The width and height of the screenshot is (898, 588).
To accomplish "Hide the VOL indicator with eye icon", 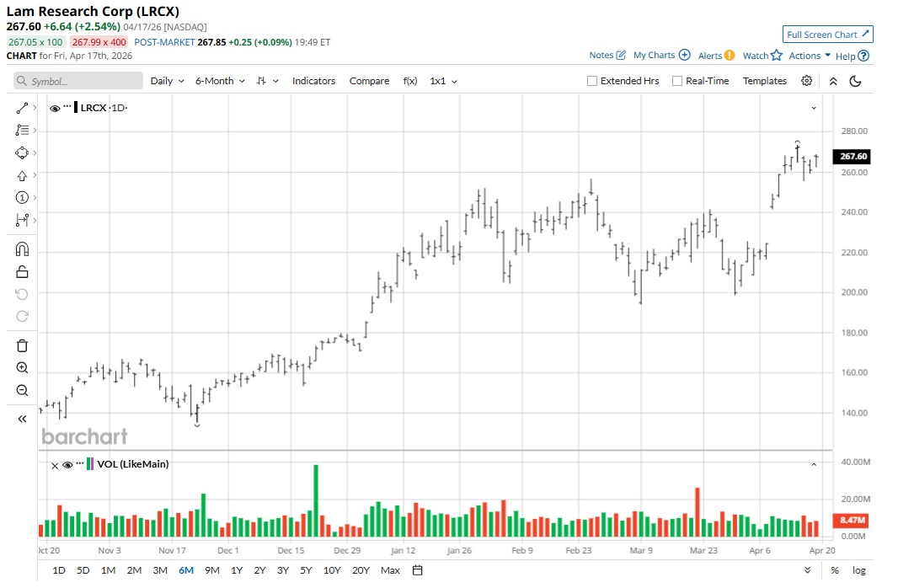I will pyautogui.click(x=68, y=464).
